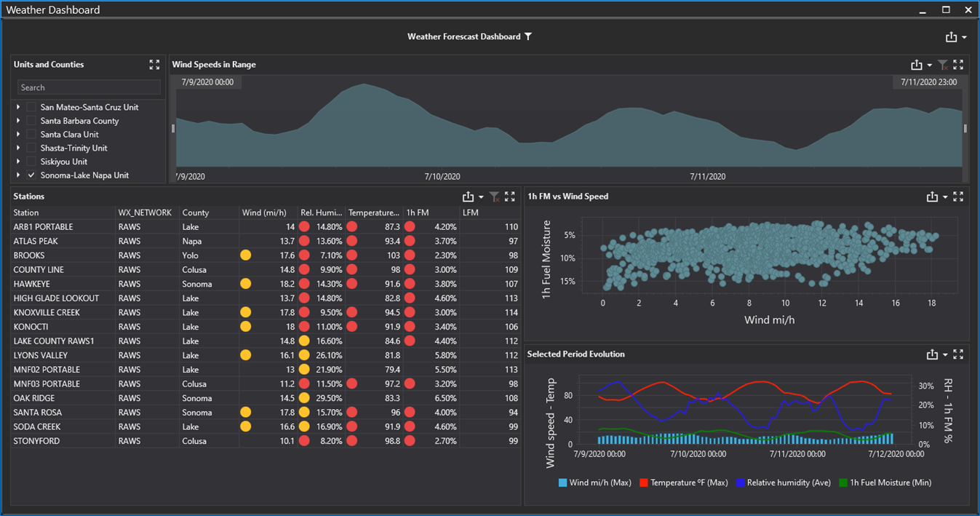The height and width of the screenshot is (516, 980).
Task: Expand the Siskiyou Unit tree node
Action: [17, 161]
